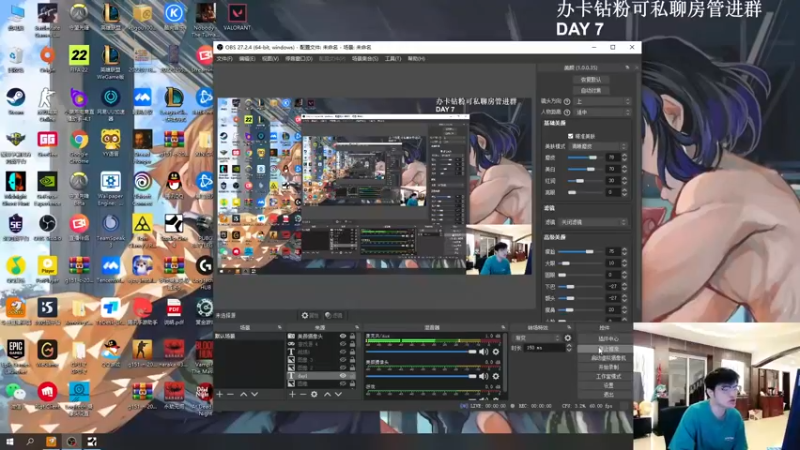The image size is (800, 450).
Task: Click Exit button in Controls panel
Action: [608, 394]
